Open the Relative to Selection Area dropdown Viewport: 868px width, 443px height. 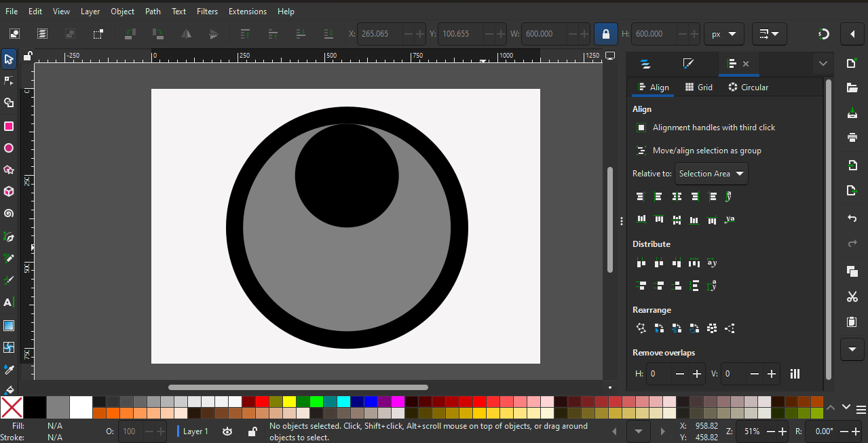coord(711,174)
